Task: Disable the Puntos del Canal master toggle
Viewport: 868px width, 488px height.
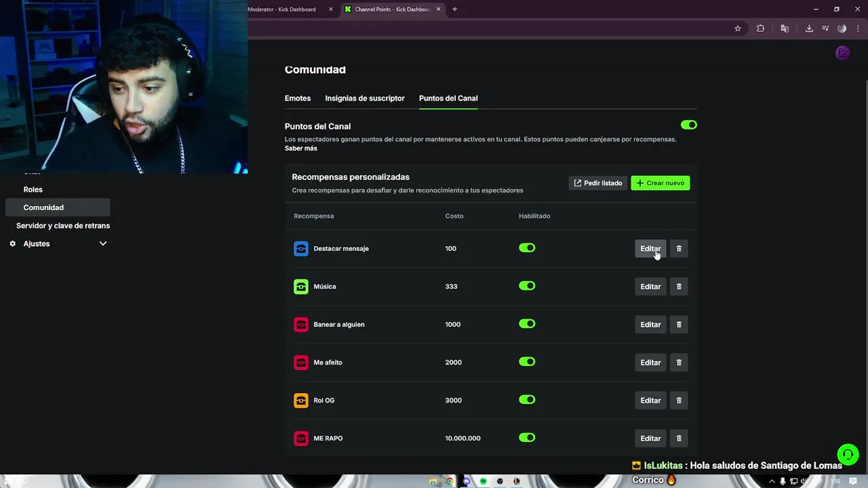Action: point(688,125)
